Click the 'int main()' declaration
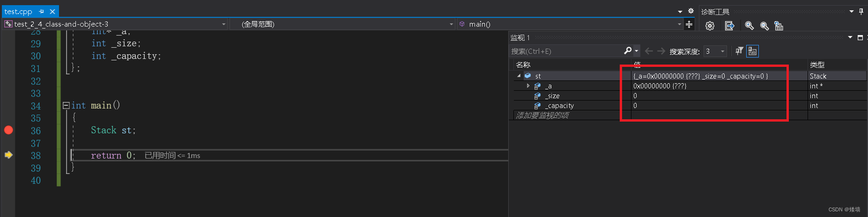868x217 pixels. [96, 106]
